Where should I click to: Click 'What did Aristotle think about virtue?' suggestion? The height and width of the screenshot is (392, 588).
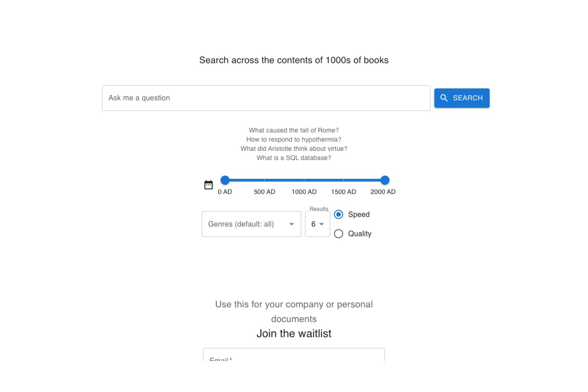click(x=294, y=149)
